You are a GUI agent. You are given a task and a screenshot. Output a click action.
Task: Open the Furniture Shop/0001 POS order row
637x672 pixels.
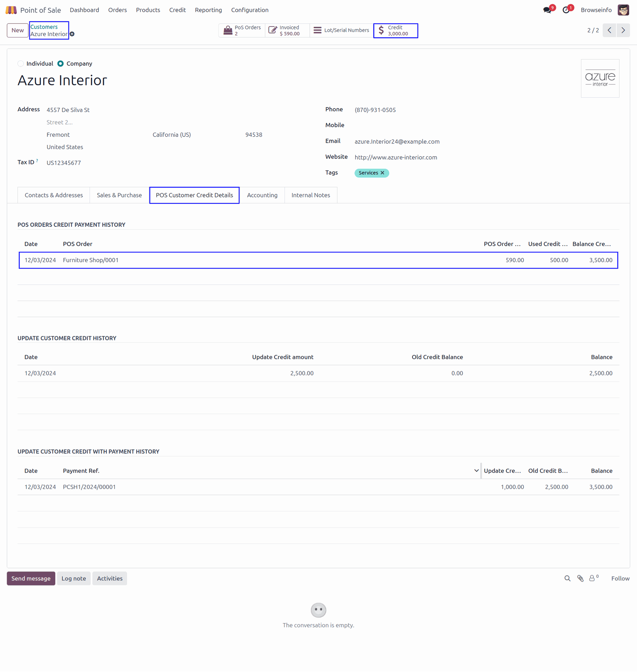318,260
